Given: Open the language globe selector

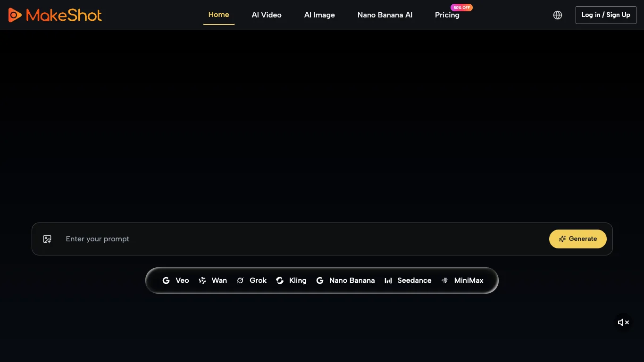Looking at the screenshot, I should tap(558, 15).
